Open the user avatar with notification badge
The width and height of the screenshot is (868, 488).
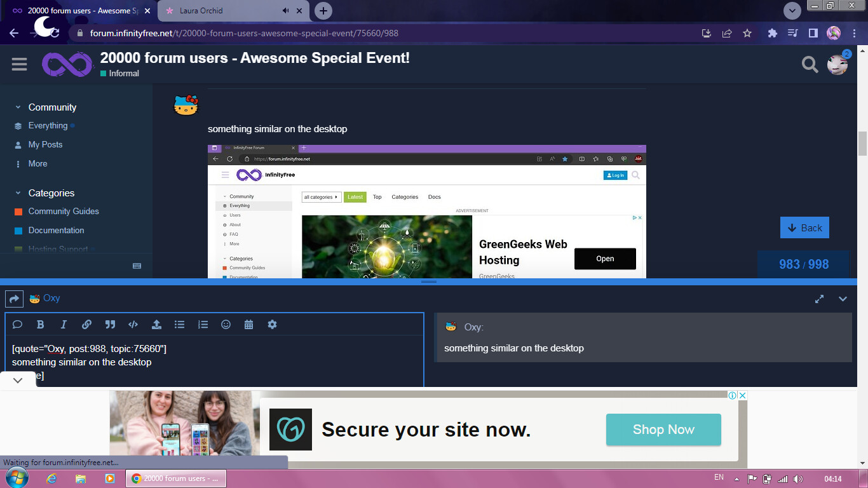click(x=837, y=64)
